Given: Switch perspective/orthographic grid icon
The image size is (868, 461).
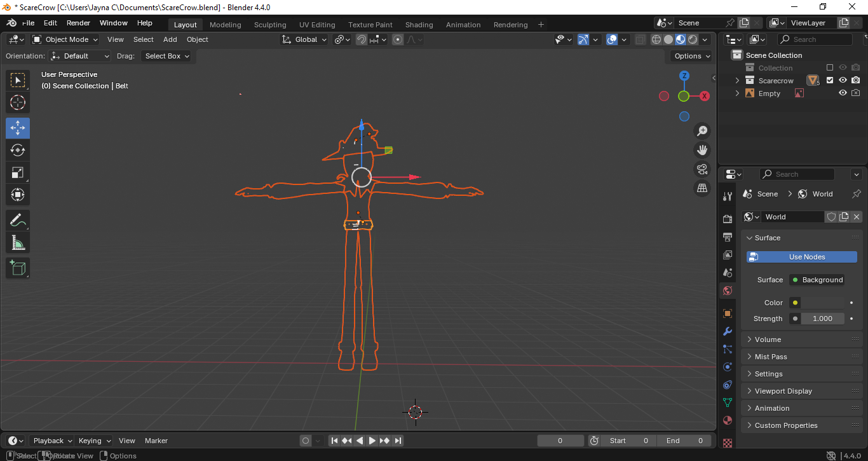Looking at the screenshot, I should pyautogui.click(x=702, y=188).
